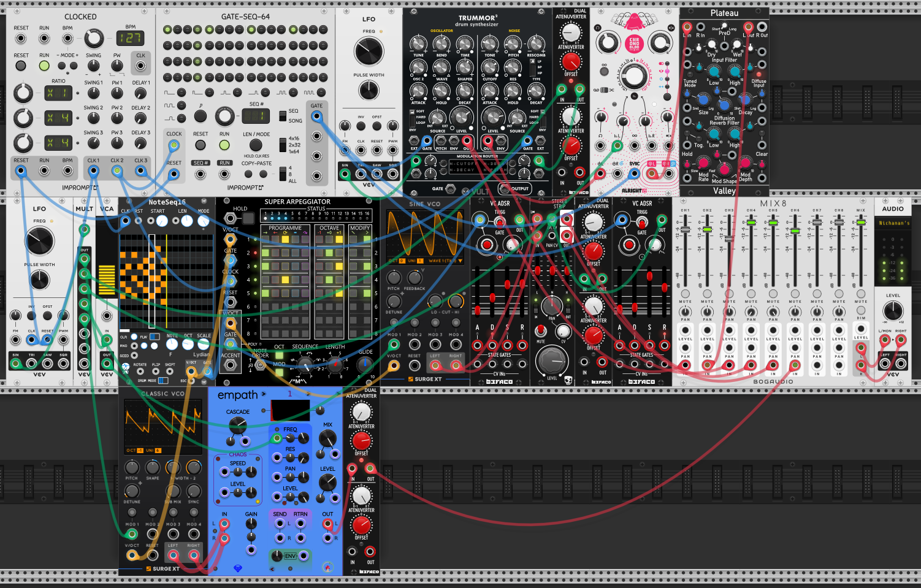921x588 pixels.
Task: Click Sine VCO FEEDBACK knob
Action: (x=415, y=278)
